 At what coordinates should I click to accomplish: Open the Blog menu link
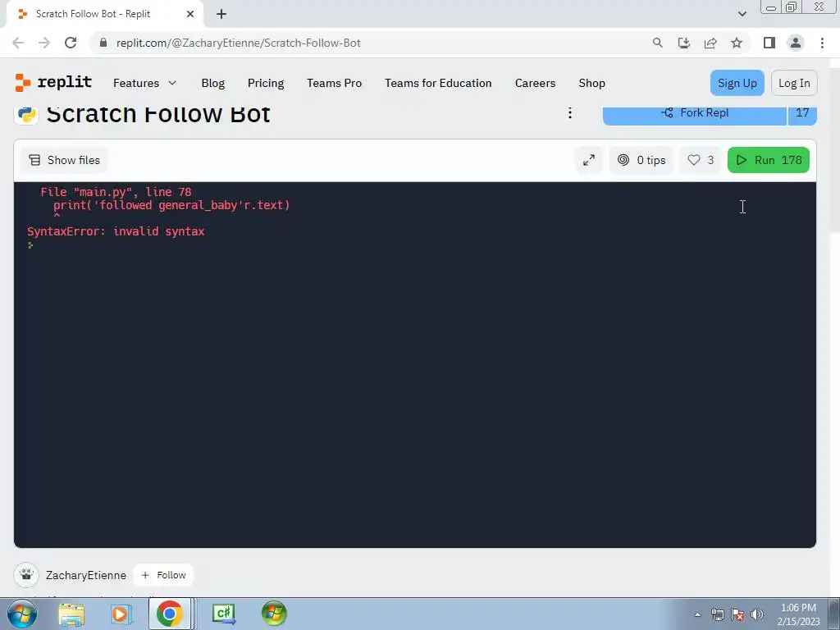[213, 83]
